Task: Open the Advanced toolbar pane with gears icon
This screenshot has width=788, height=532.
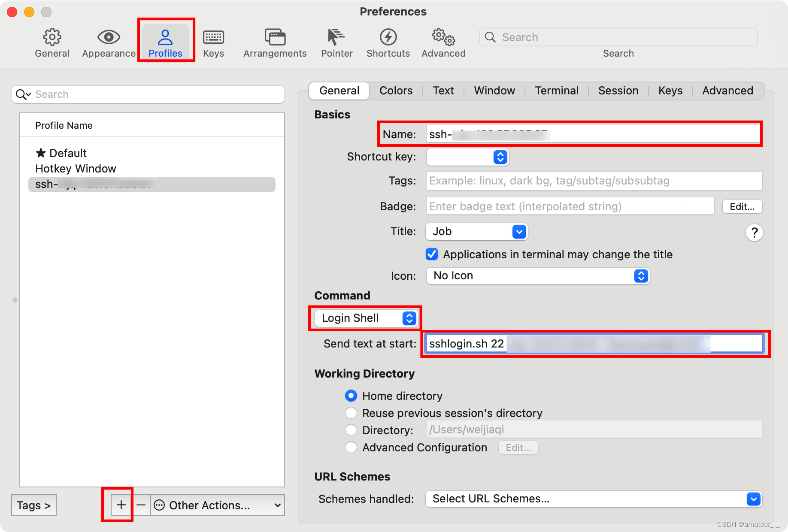Action: click(x=443, y=43)
